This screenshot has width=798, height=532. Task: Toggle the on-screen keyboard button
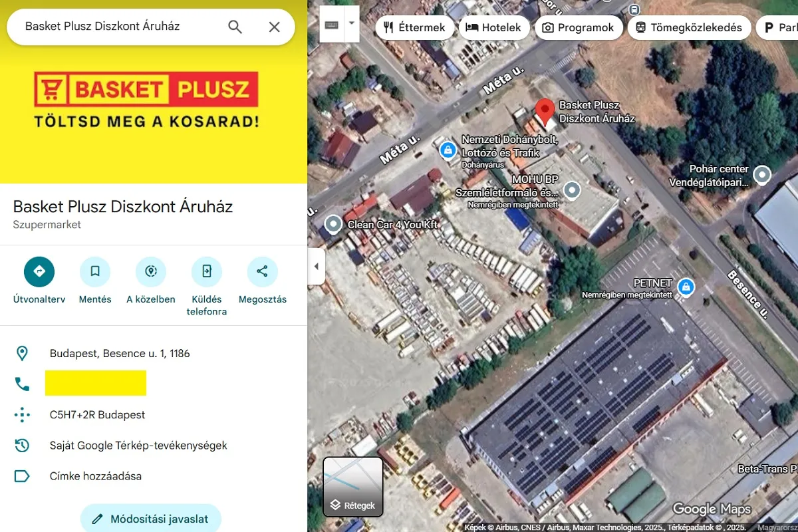pyautogui.click(x=332, y=25)
